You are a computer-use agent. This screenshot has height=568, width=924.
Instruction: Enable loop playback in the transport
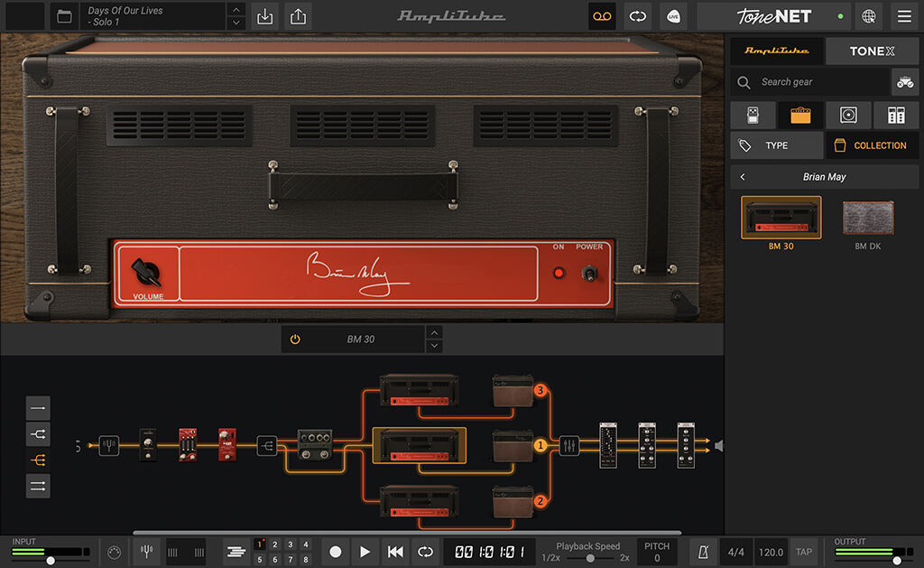coord(425,552)
